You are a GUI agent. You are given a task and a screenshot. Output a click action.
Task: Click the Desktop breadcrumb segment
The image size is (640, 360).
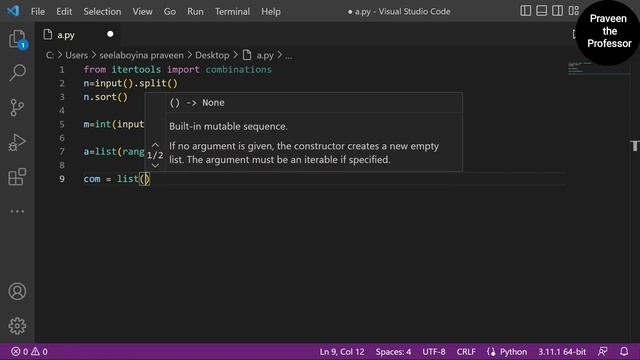pyautogui.click(x=212, y=55)
